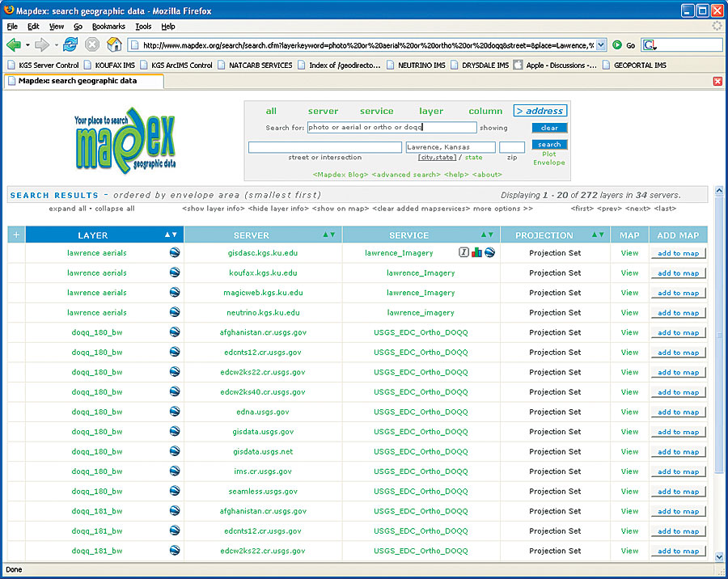Sort ascending by LAYER column up arrow
The height and width of the screenshot is (579, 728).
(x=167, y=235)
